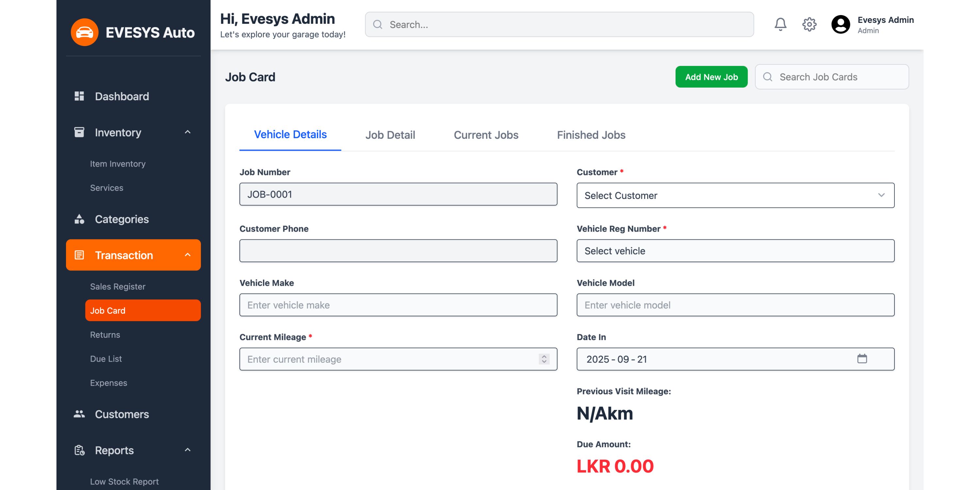Go to Sales Register page
The height and width of the screenshot is (490, 980).
coord(118,286)
